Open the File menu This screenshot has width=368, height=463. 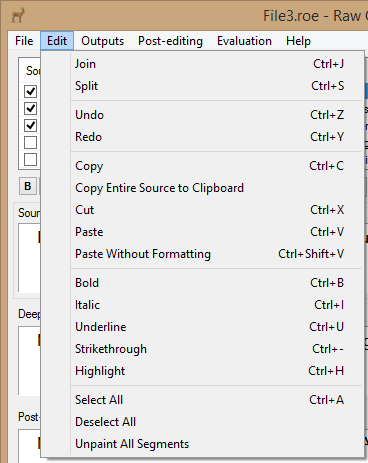[x=24, y=41]
